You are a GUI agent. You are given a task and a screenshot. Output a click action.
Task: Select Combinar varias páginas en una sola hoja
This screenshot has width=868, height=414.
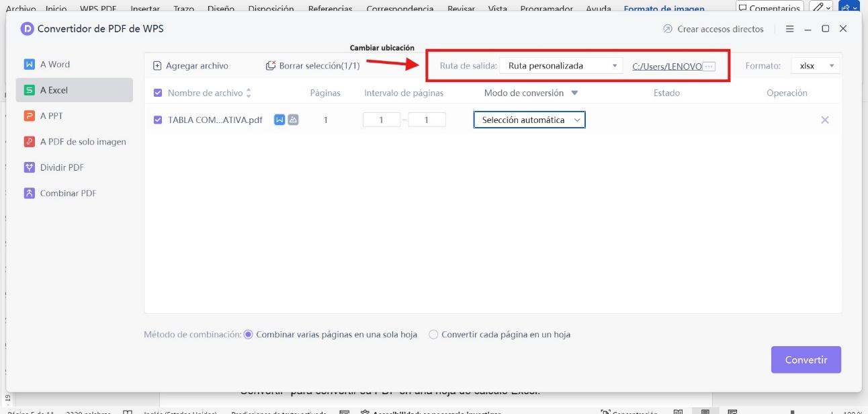(249, 334)
